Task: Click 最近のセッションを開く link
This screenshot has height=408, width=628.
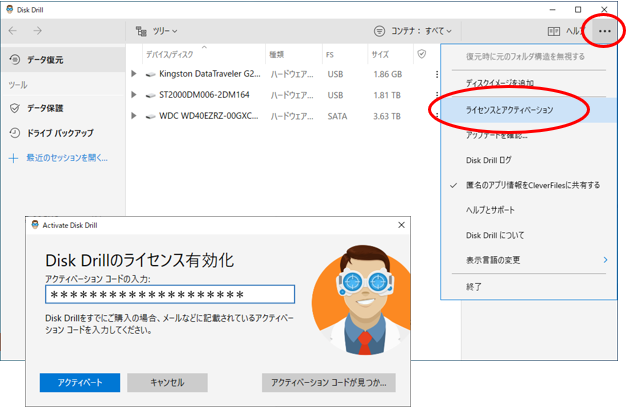Action: pyautogui.click(x=67, y=158)
